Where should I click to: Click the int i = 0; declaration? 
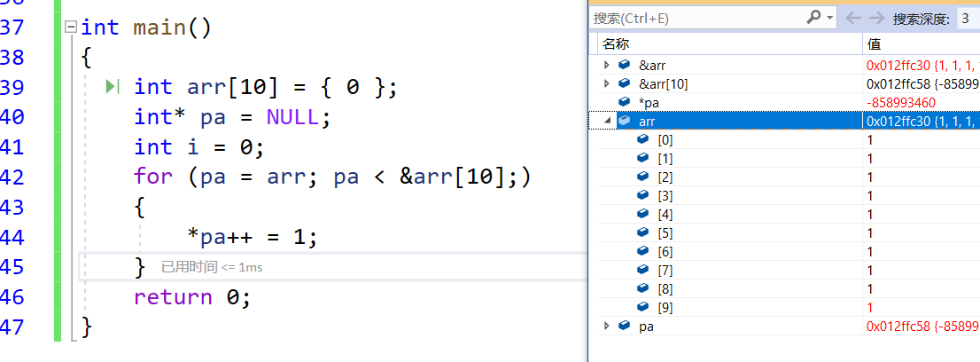[199, 147]
